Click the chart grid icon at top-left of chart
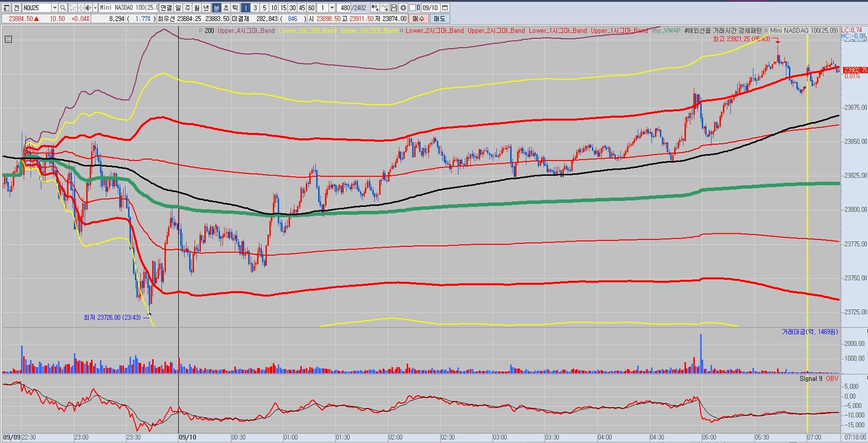 click(x=8, y=39)
